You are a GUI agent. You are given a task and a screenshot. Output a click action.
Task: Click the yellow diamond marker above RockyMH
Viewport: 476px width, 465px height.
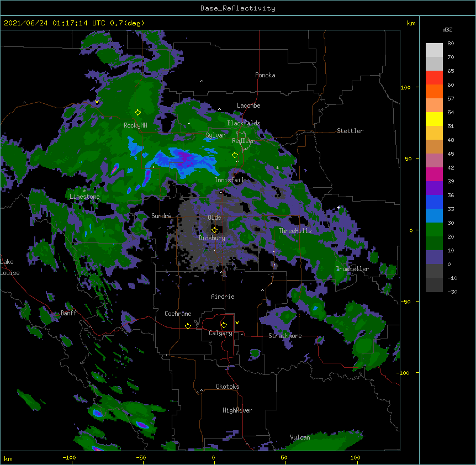pyautogui.click(x=137, y=113)
